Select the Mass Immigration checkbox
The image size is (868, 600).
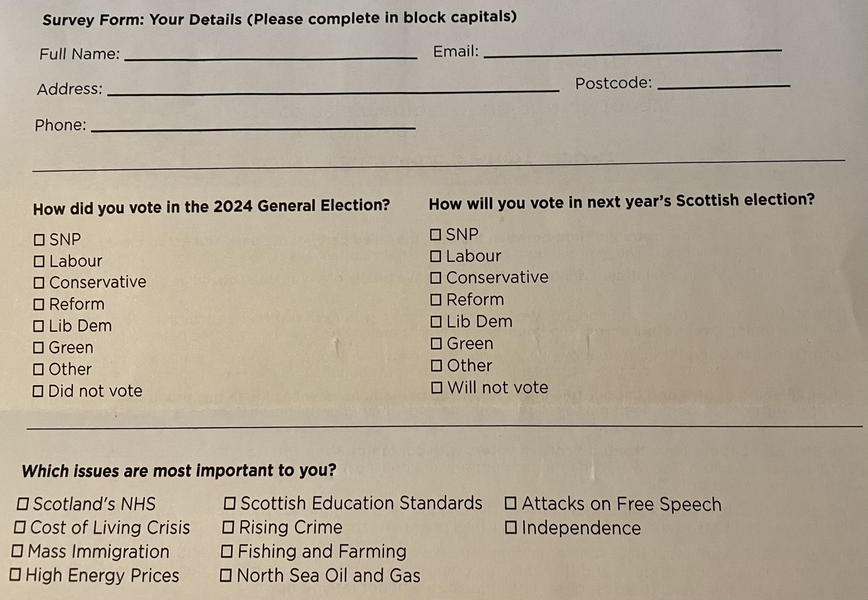pyautogui.click(x=17, y=551)
